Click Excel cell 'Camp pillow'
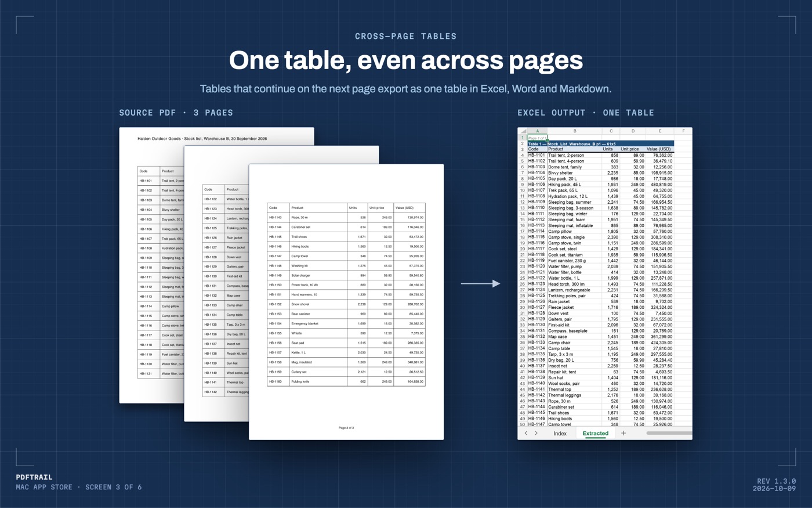This screenshot has width=812, height=508. click(574, 231)
